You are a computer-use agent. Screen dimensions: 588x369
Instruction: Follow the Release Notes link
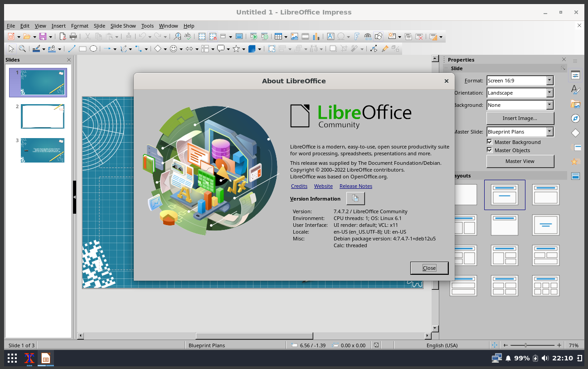tap(356, 186)
